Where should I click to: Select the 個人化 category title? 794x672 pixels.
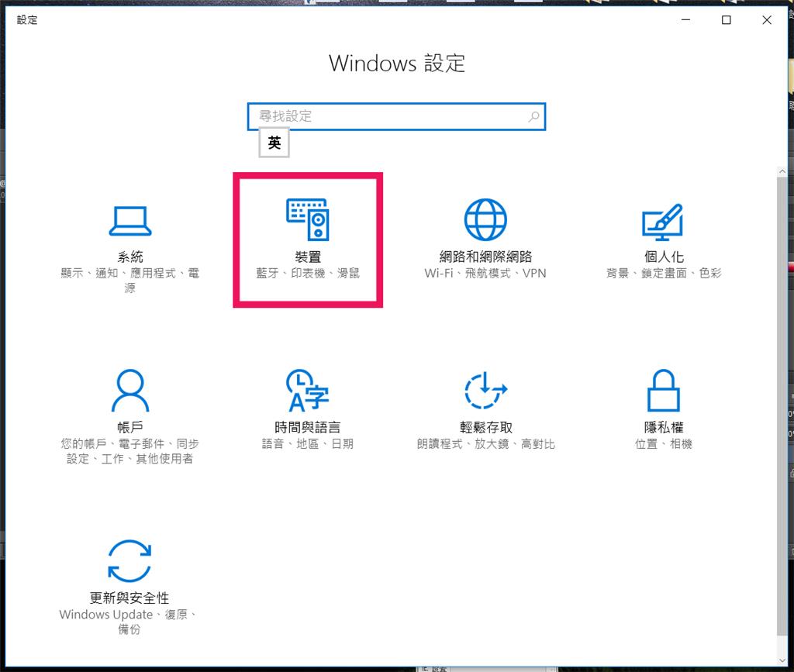[x=664, y=257]
